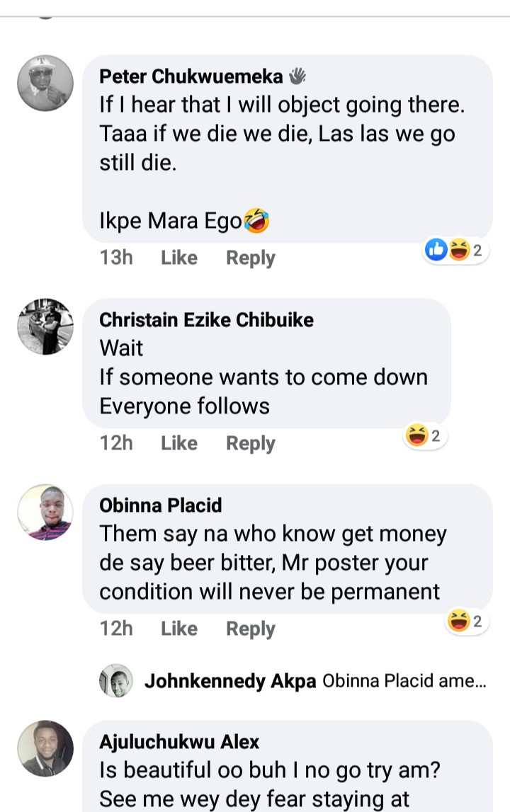The width and height of the screenshot is (510, 812).
Task: Open Peter Chukwuemeka's profile picture
Action: [45, 83]
